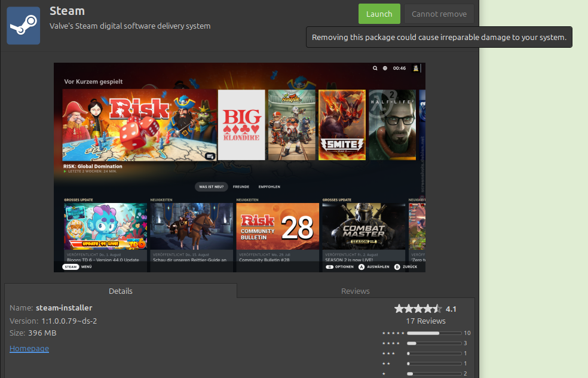Select the EMPFOHLEN tab in the screenshot
Screen dimensions: 588x378
[x=269, y=186]
